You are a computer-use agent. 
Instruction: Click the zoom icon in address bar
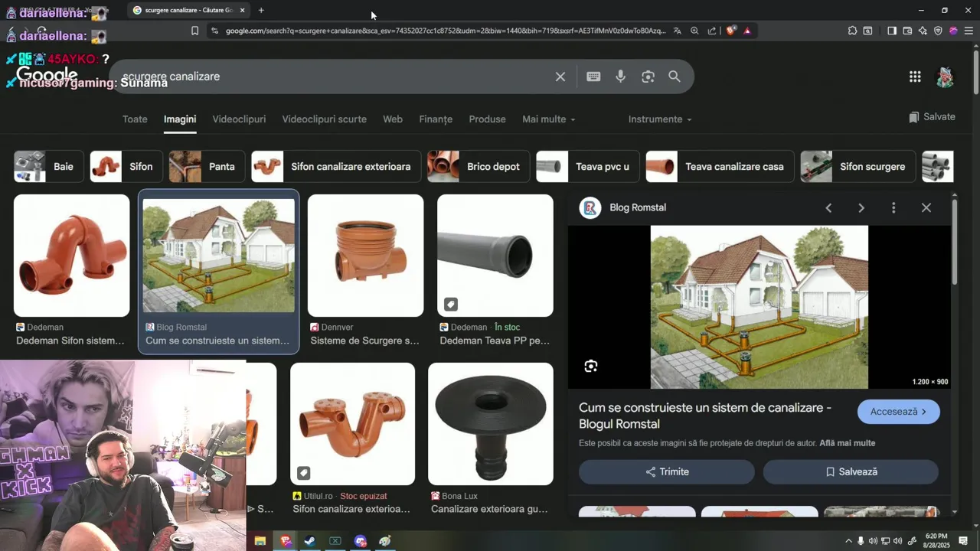pos(694,31)
